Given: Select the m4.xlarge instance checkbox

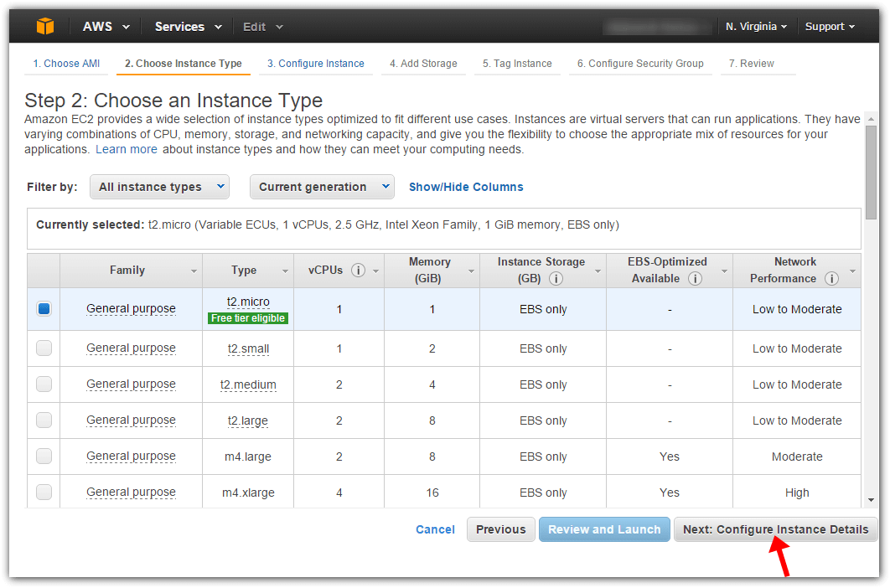Looking at the screenshot, I should click(44, 492).
